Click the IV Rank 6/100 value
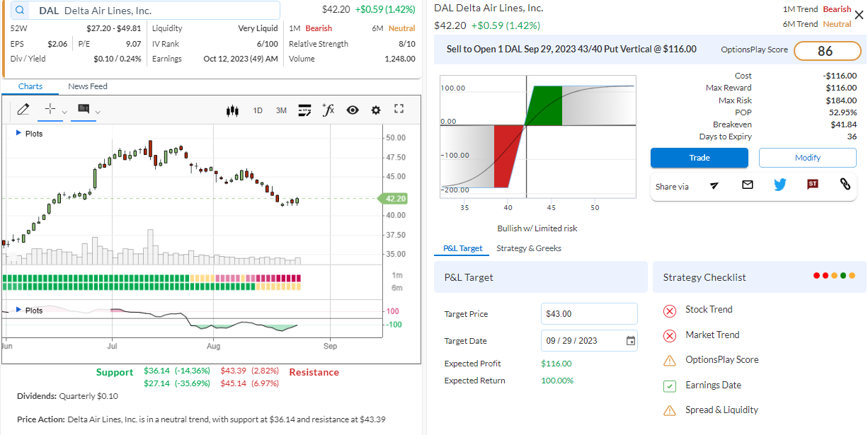The width and height of the screenshot is (868, 435). click(267, 44)
